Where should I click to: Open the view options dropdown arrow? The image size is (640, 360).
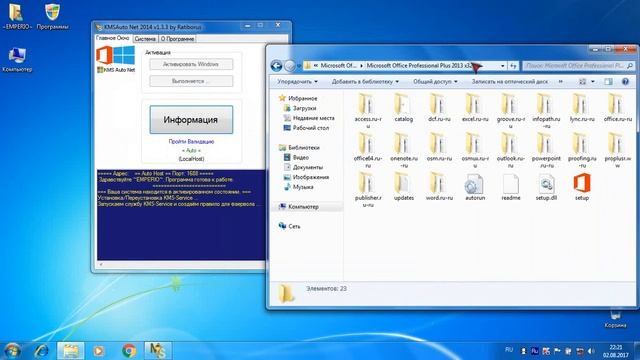[593, 82]
